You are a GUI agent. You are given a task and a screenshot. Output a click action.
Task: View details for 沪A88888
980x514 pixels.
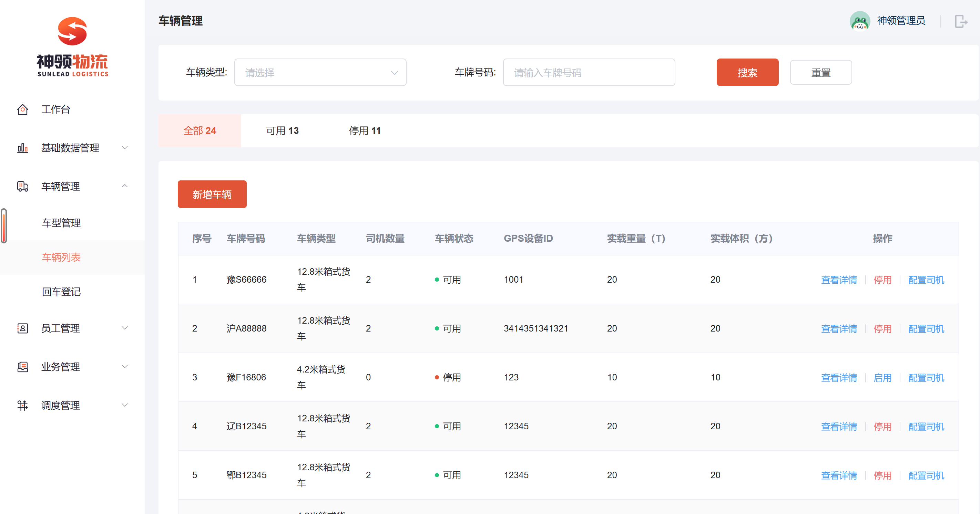pos(839,328)
